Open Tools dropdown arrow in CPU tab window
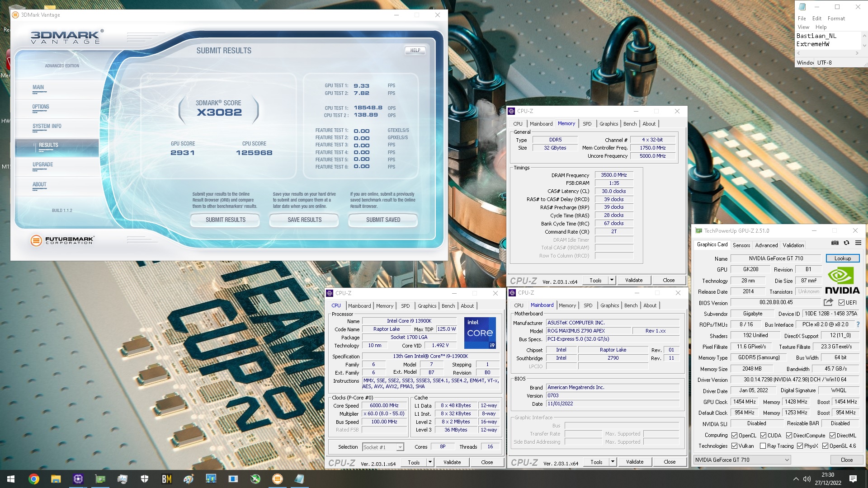Screen dimensions: 868x488 click(x=430, y=462)
